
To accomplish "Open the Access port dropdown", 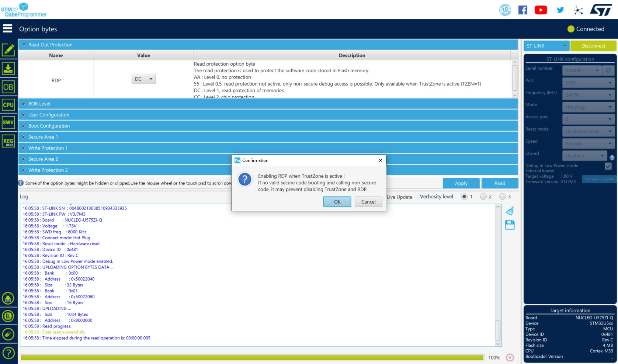I will click(589, 119).
